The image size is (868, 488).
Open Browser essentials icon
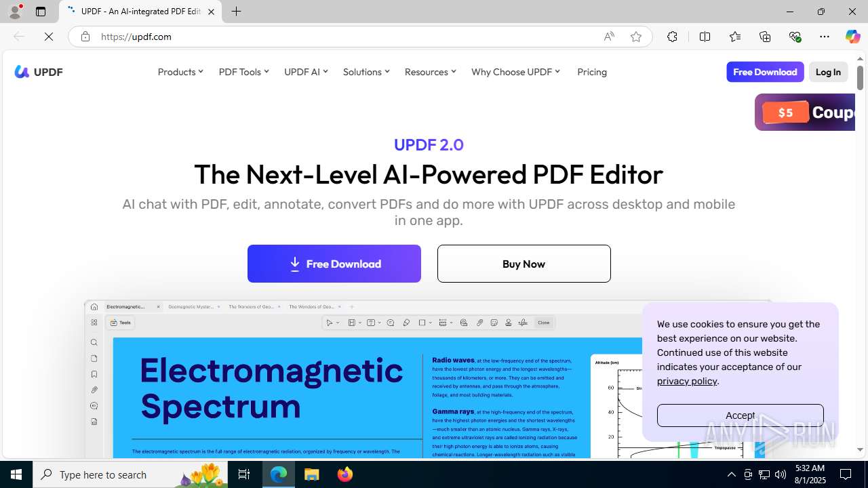tap(795, 37)
